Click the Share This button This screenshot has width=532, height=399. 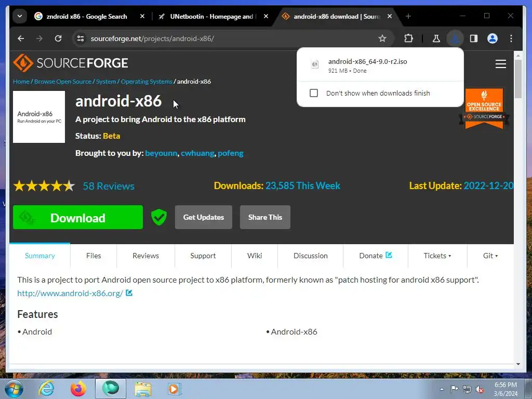click(x=265, y=217)
